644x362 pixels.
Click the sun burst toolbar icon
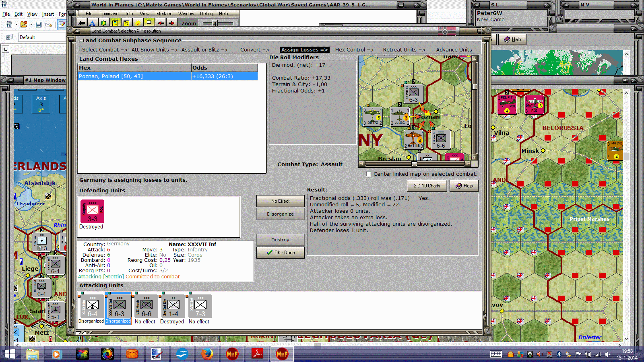[138, 23]
